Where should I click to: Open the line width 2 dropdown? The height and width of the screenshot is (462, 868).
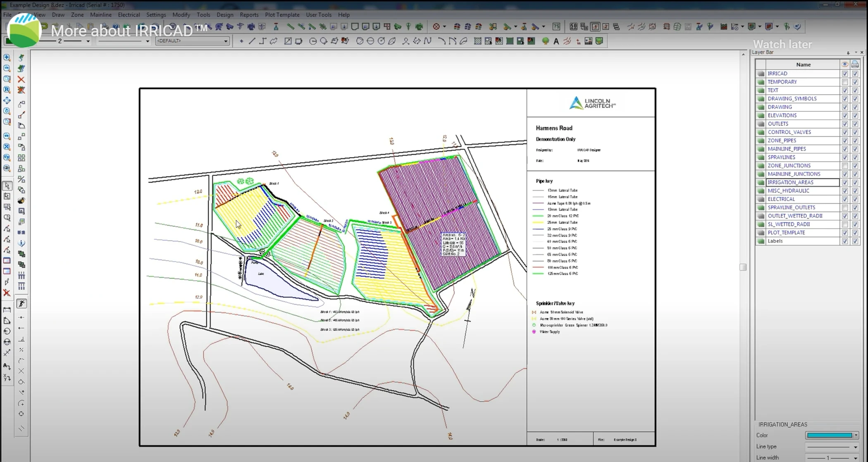pyautogui.click(x=88, y=41)
